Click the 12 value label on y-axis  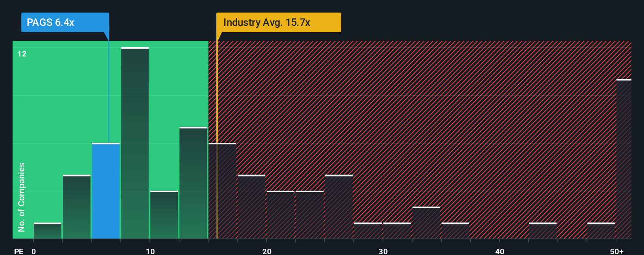click(22, 54)
